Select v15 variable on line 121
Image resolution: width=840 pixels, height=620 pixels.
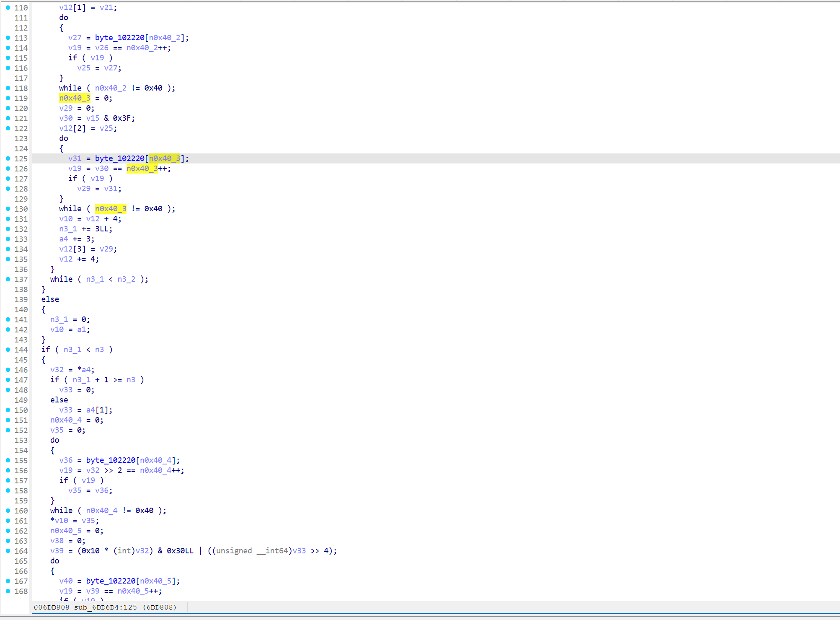point(93,118)
